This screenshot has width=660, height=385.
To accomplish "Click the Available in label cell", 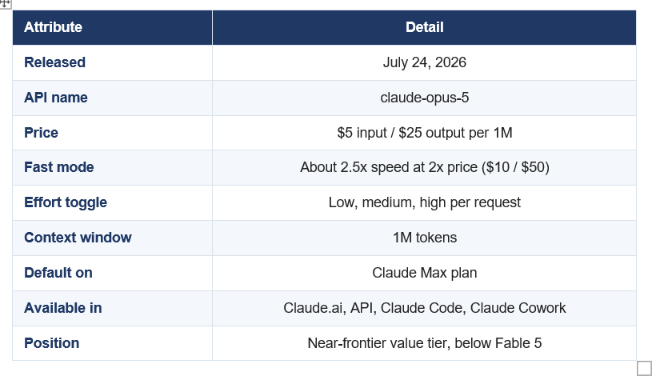I will [112, 308].
